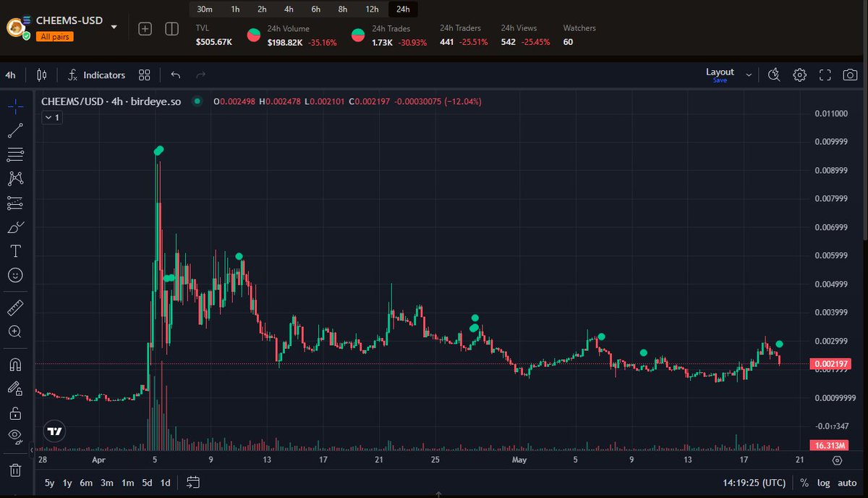Select the pattern drawing tool
868x498 pixels.
(15, 178)
